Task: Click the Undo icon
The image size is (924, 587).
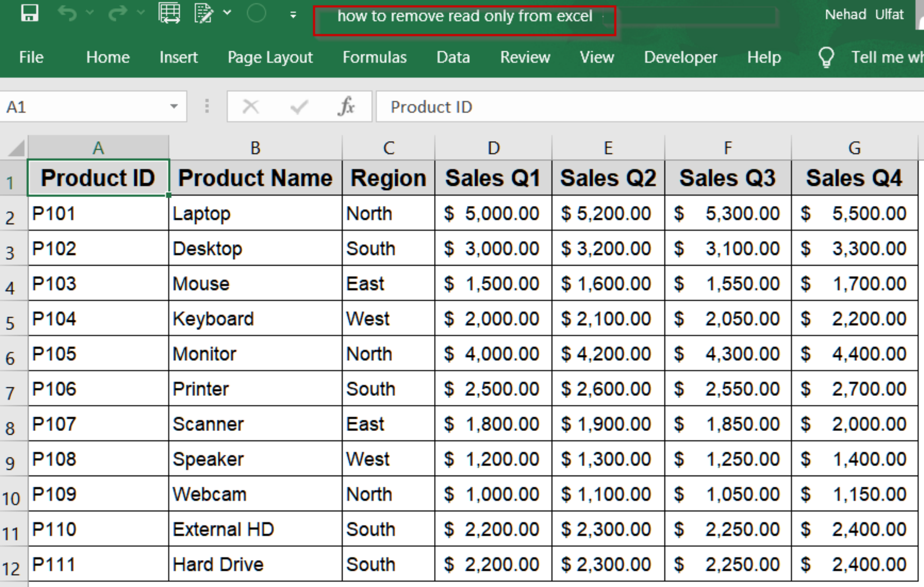Action: [68, 14]
